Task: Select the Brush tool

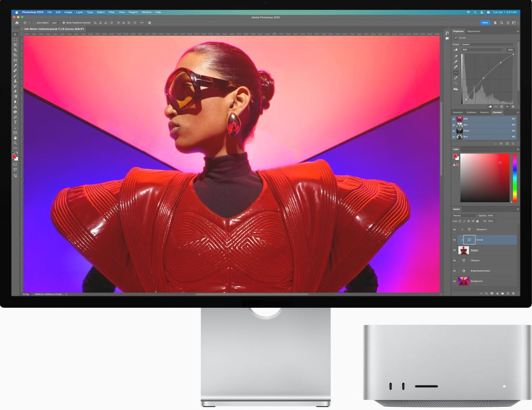Action: [x=15, y=75]
